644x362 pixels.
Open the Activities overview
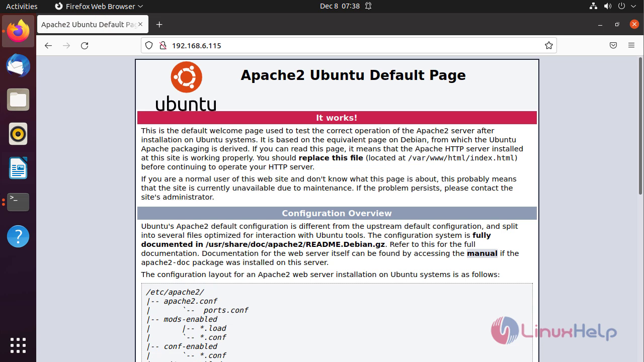22,6
